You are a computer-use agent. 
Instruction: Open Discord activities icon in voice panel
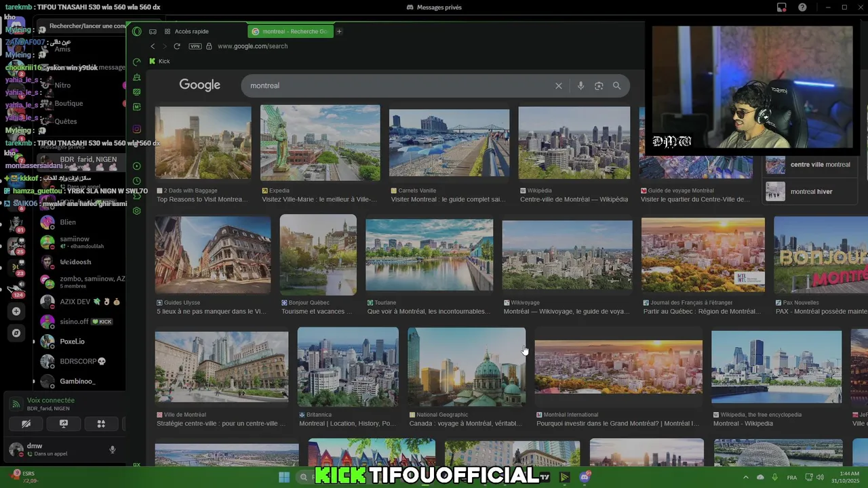point(101,424)
